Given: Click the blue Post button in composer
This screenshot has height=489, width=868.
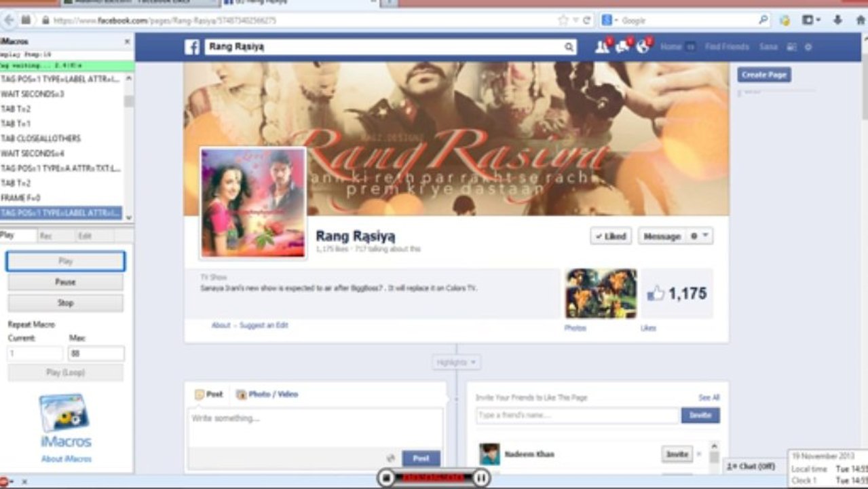Looking at the screenshot, I should 421,458.
